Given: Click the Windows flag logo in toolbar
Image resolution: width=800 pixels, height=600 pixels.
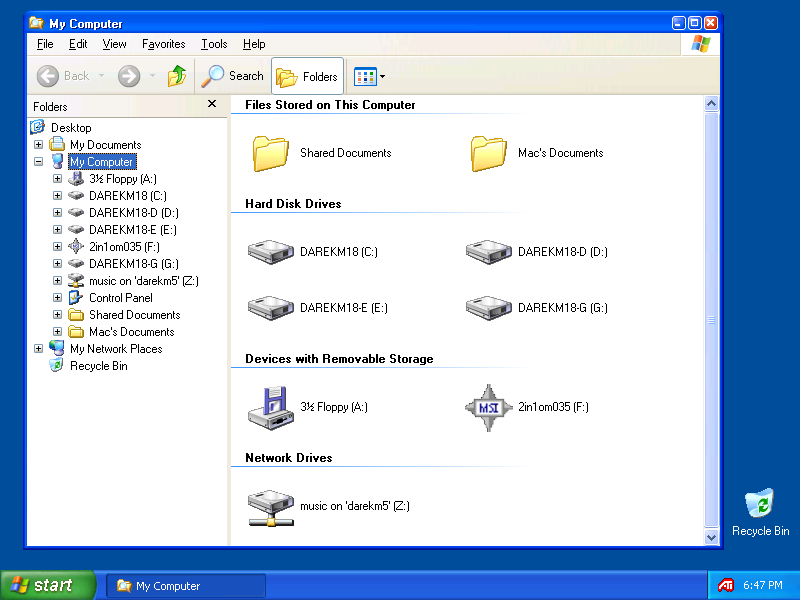Looking at the screenshot, I should tap(701, 44).
